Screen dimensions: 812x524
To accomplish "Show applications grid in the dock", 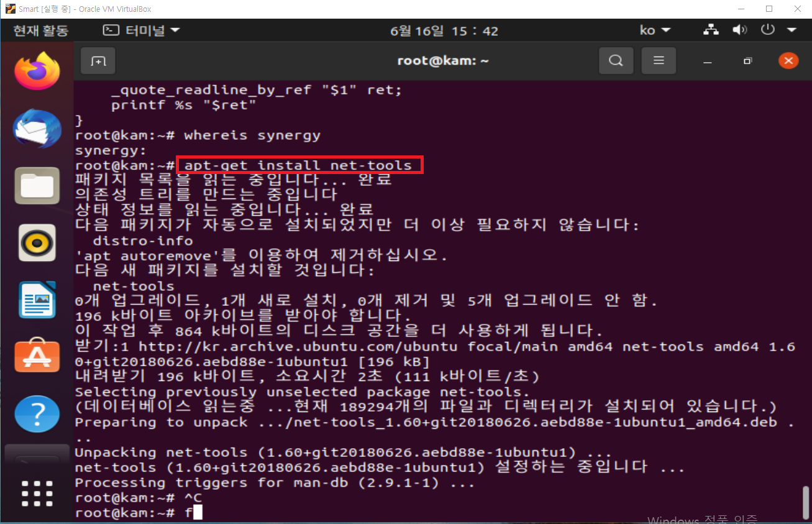I will click(37, 494).
